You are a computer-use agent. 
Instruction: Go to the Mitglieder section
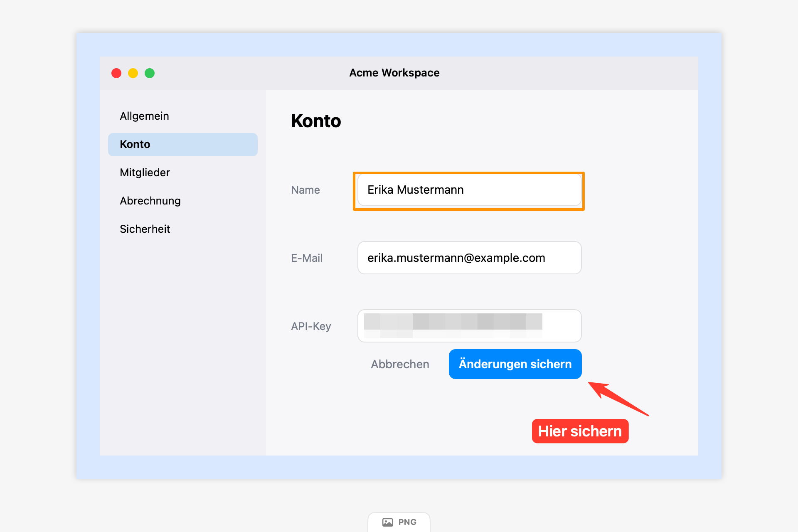(x=182, y=172)
